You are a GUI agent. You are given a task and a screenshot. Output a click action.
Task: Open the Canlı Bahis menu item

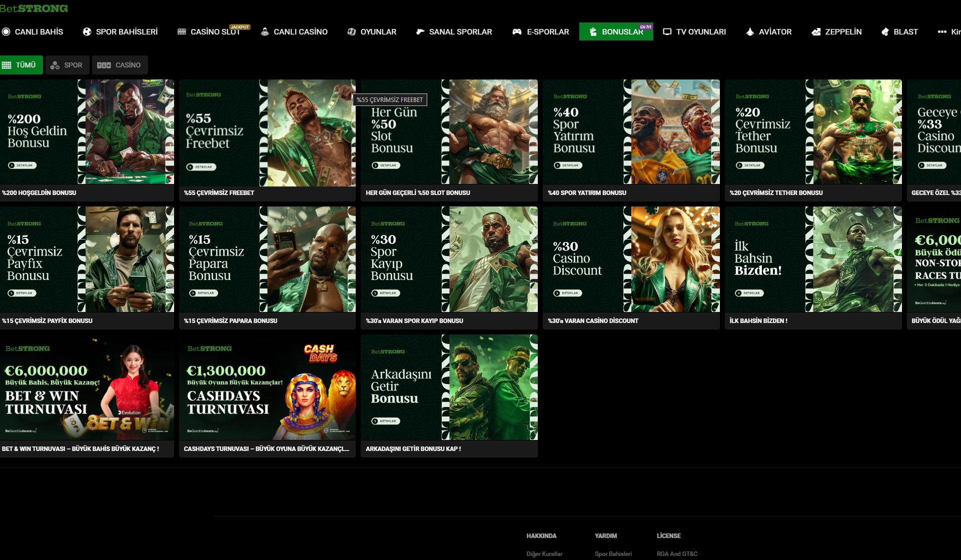[33, 31]
